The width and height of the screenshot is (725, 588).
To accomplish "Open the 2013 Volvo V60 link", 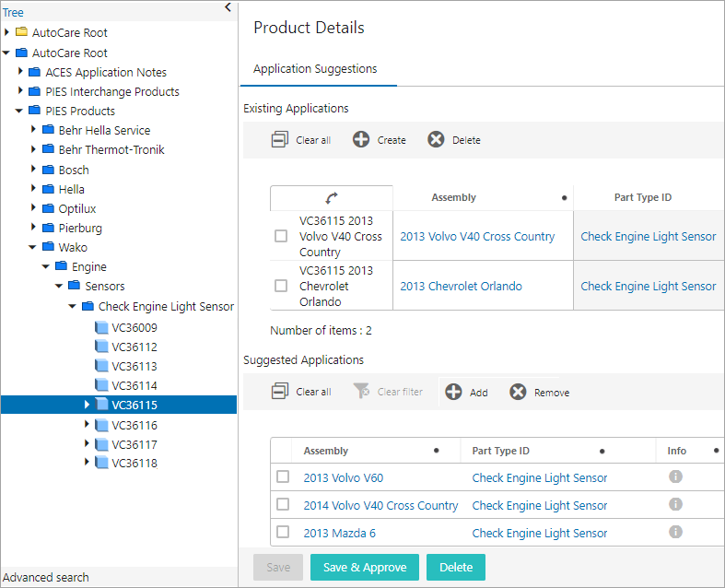I will pos(343,478).
